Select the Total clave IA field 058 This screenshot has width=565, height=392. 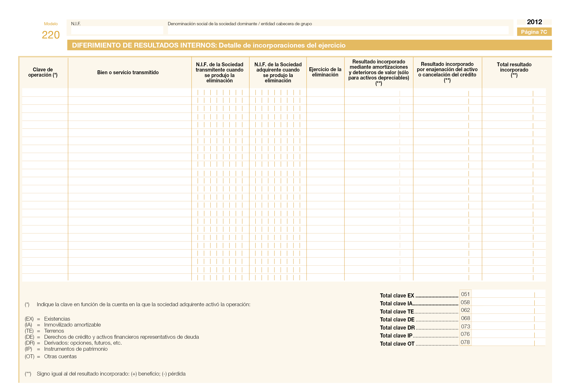(x=508, y=302)
